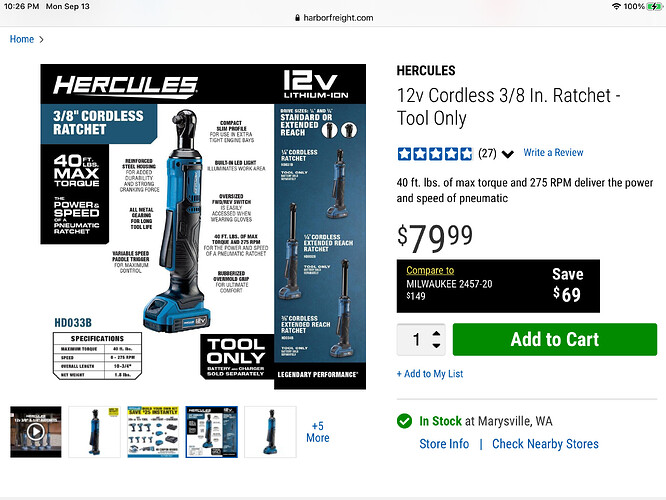Open the Save $25 Instantly promo thumbnail
The image size is (666, 500).
click(153, 432)
